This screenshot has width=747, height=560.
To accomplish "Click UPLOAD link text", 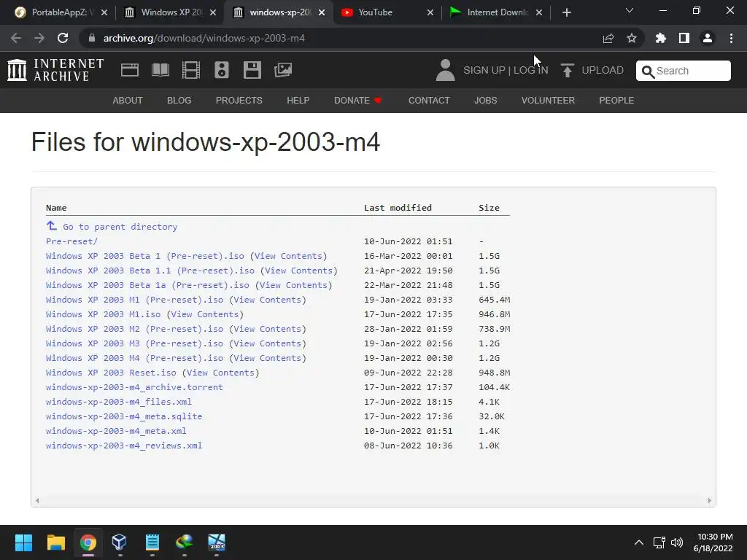I will click(x=603, y=70).
